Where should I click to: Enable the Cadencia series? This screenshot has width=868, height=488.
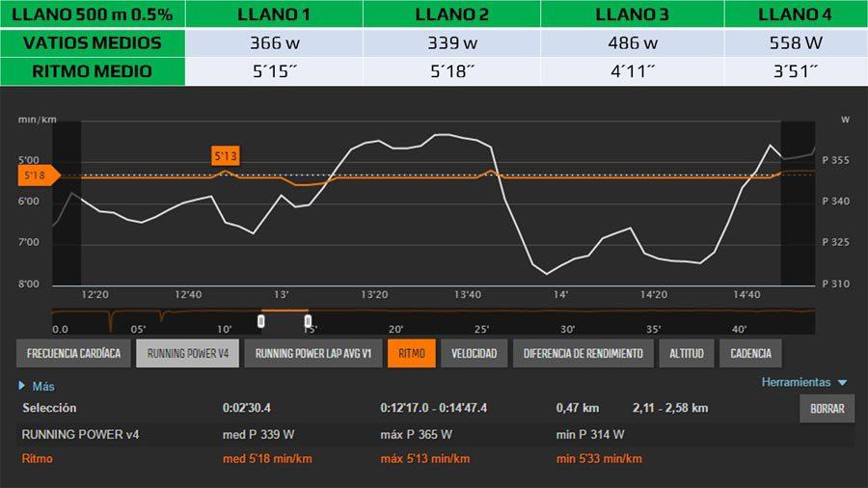(750, 353)
